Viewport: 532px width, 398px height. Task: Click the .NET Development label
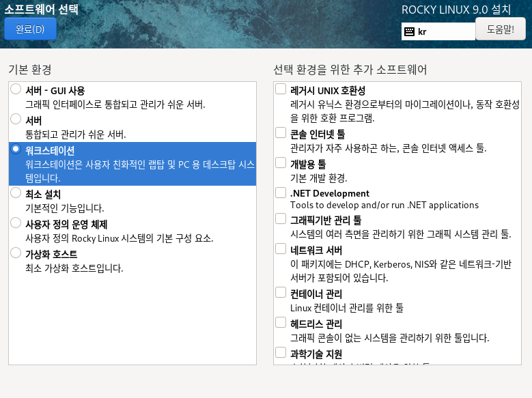[x=329, y=193]
